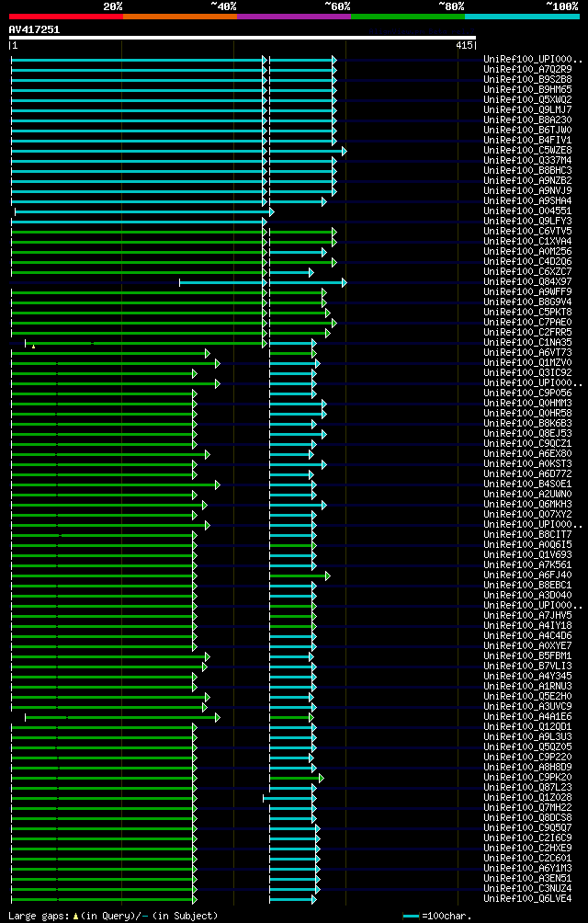Select the UniRef100_Q84X97 label
The width and height of the screenshot is (588, 923).
527,281
